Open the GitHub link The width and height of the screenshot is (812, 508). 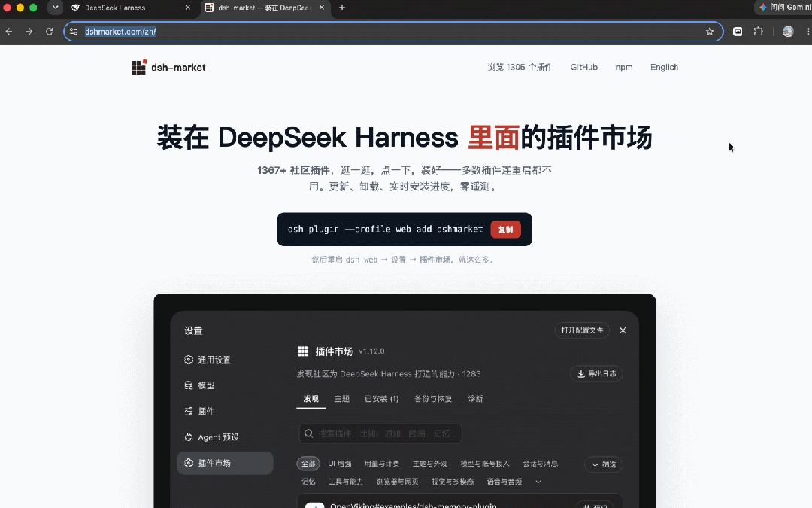pyautogui.click(x=584, y=68)
